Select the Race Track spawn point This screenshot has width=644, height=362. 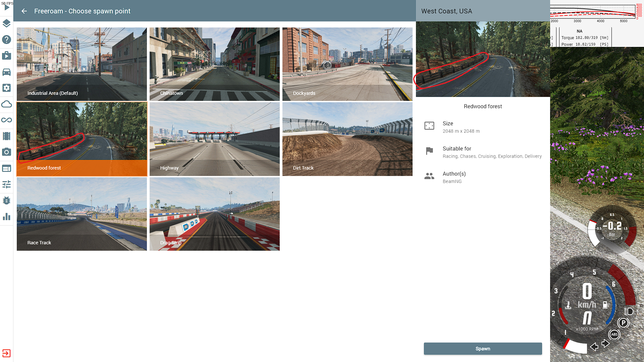click(82, 214)
